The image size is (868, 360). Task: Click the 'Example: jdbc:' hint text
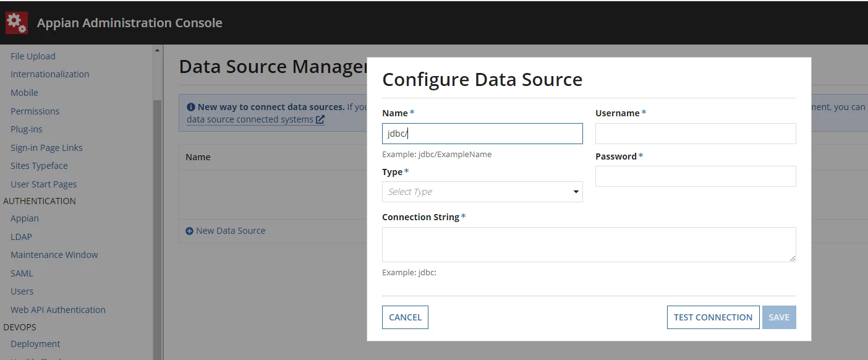click(x=409, y=272)
